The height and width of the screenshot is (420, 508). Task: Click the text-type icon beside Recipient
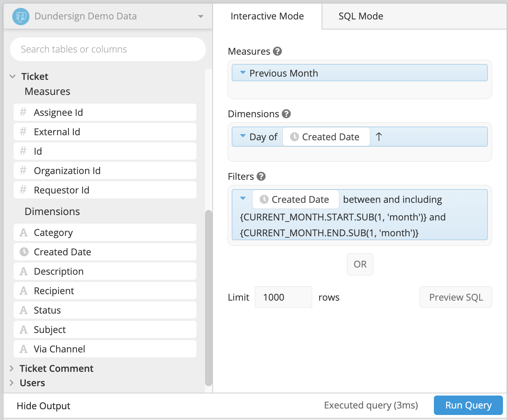[24, 291]
